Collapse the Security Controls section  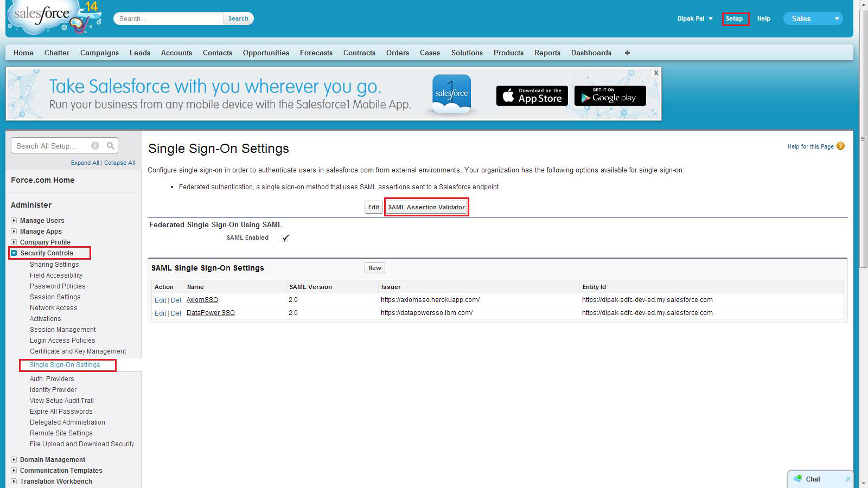14,253
